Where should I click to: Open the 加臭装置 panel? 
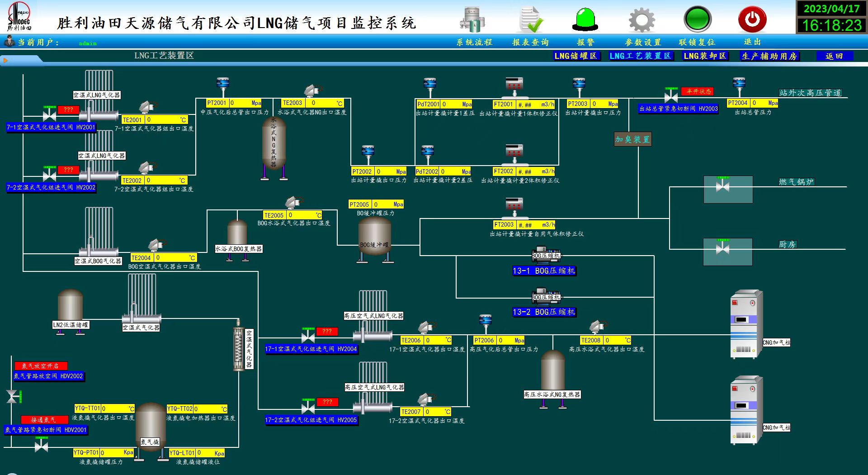click(632, 140)
